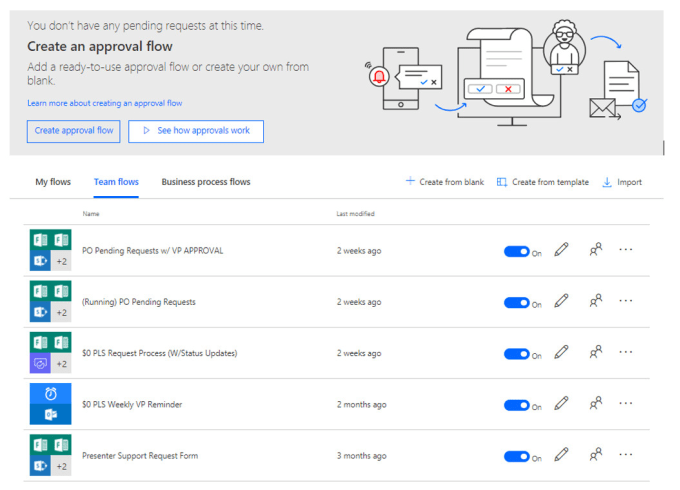
Task: Edit the Presenter Support Request Form flow
Action: click(561, 454)
